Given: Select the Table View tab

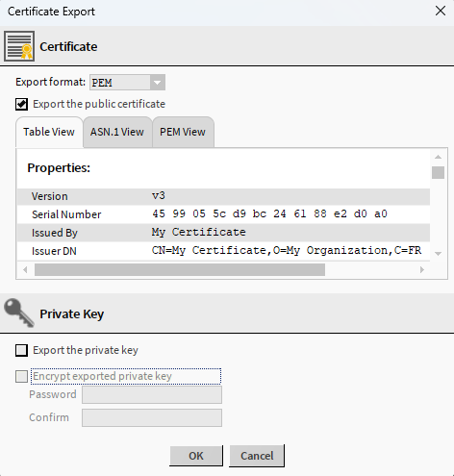Looking at the screenshot, I should (49, 132).
